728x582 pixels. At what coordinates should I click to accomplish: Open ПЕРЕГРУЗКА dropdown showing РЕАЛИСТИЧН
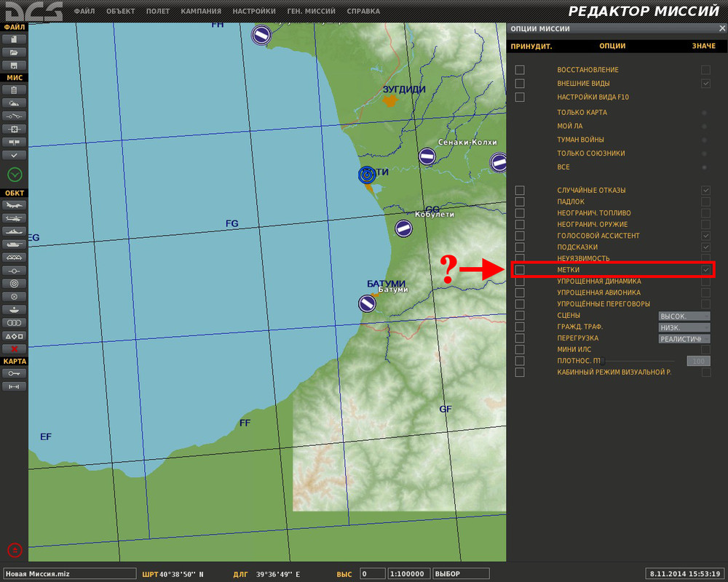point(684,339)
